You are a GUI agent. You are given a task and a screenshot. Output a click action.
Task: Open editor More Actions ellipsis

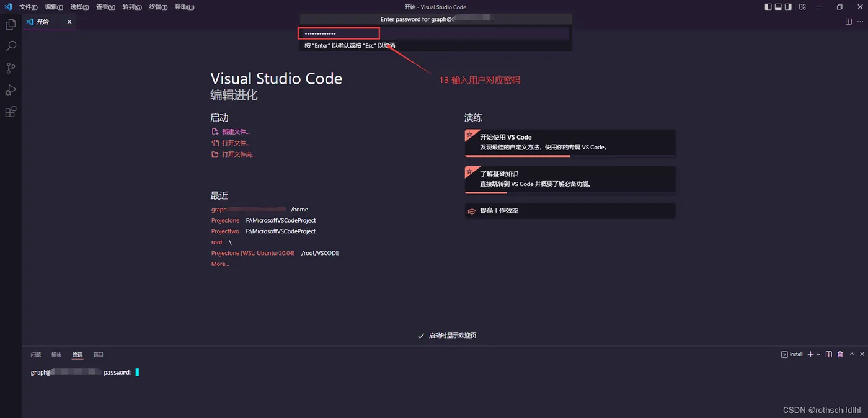861,22
